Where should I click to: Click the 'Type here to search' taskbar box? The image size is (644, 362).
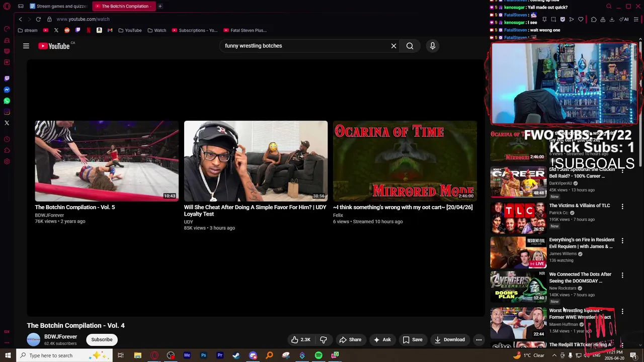point(64,355)
